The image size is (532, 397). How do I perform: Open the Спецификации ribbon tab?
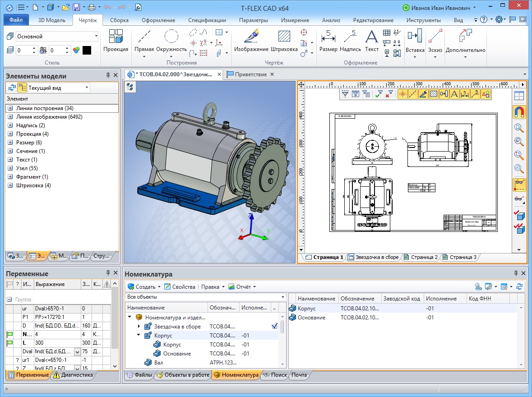(207, 20)
